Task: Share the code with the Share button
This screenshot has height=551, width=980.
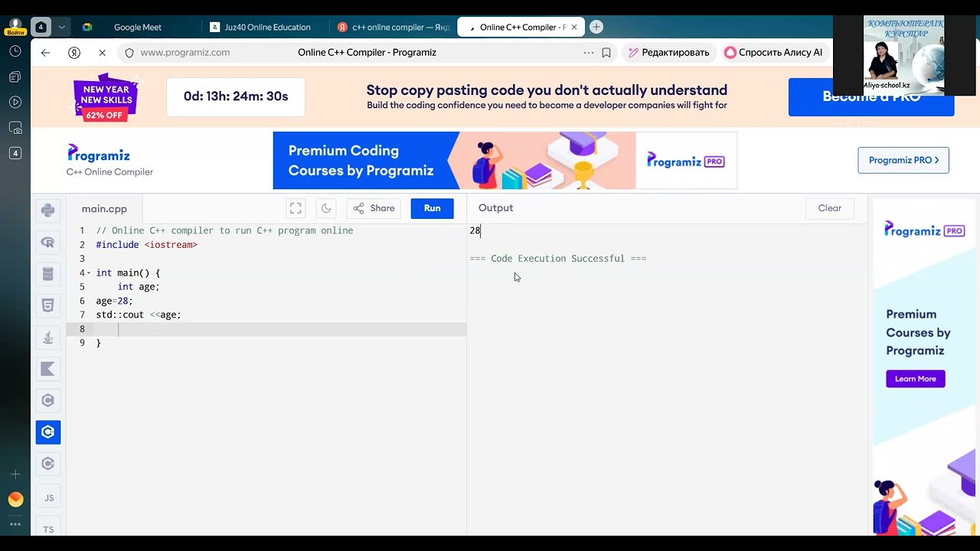Action: point(374,208)
